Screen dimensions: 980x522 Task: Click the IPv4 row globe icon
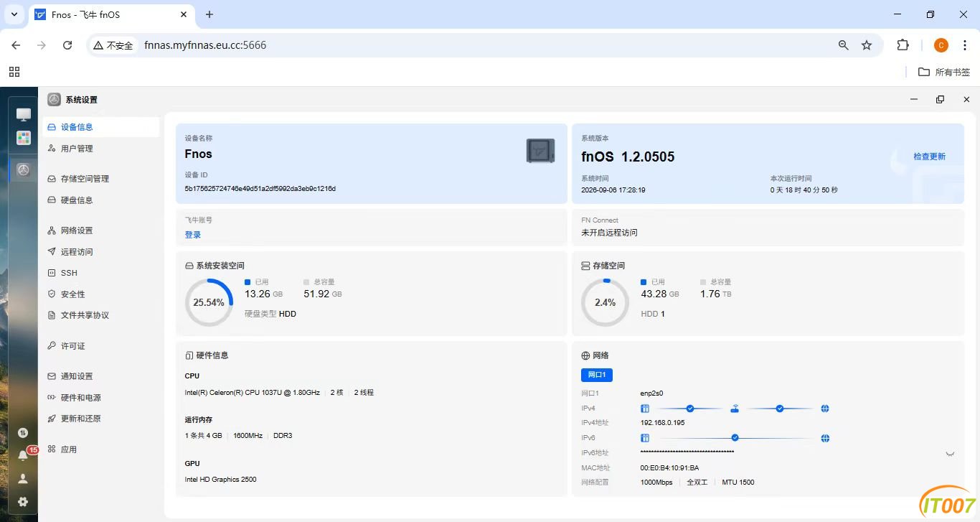click(825, 409)
